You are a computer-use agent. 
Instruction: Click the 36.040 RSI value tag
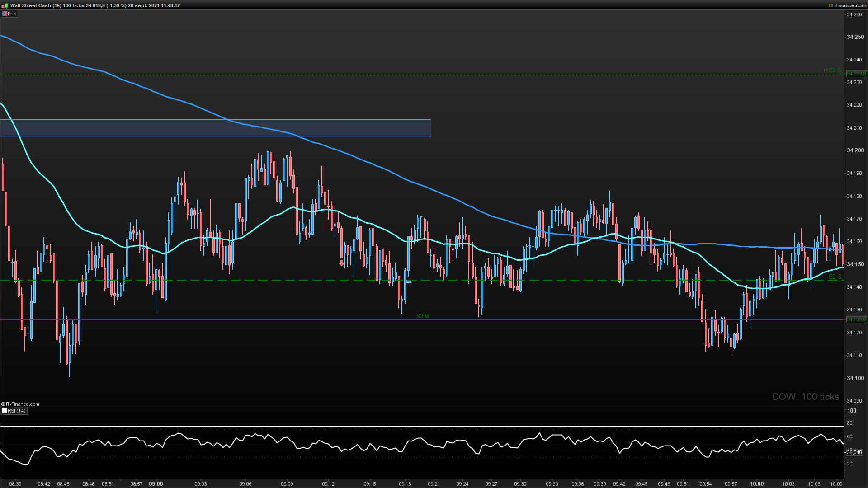coord(854,452)
